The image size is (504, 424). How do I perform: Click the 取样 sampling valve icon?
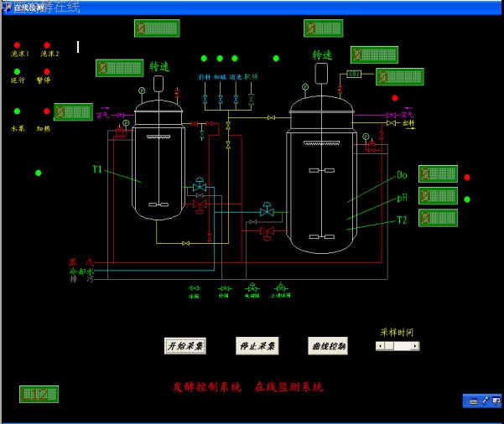[251, 100]
